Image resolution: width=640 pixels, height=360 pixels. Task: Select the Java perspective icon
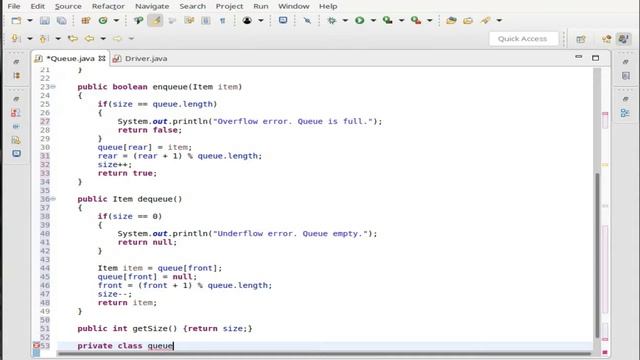click(623, 39)
